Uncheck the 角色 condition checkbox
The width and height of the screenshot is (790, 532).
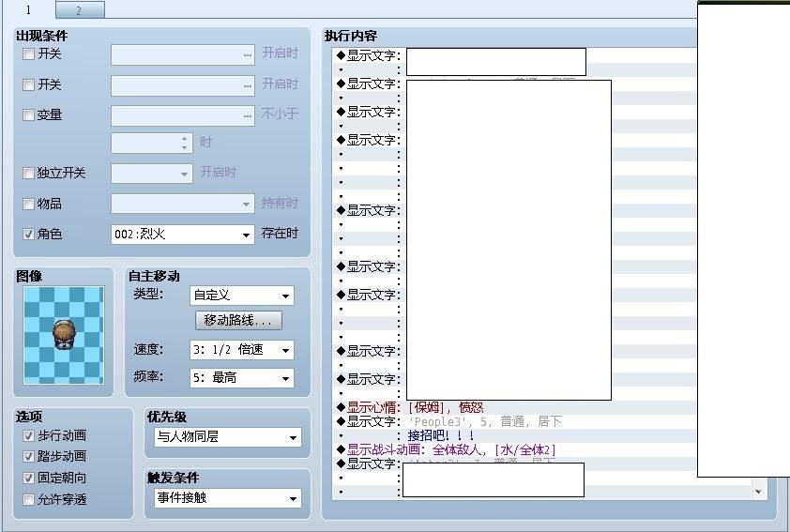coord(29,234)
